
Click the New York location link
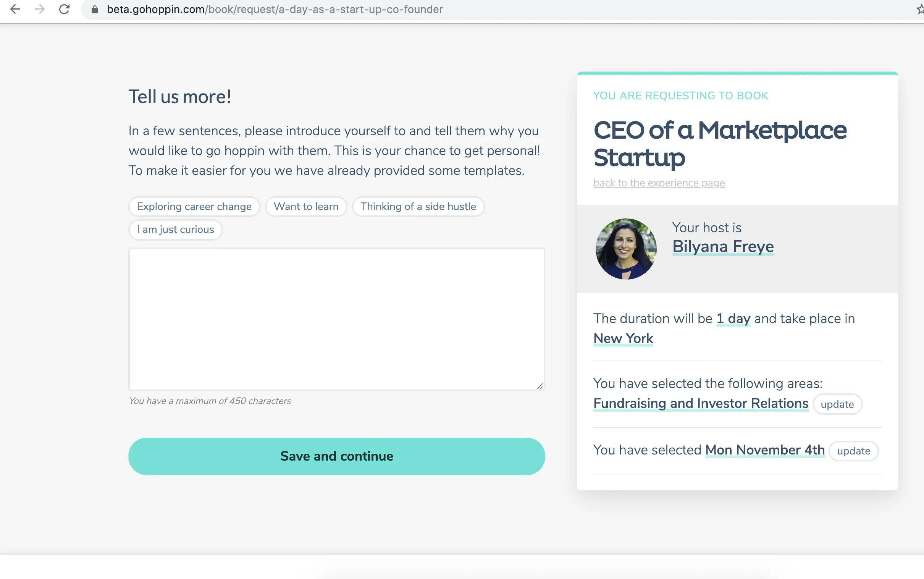click(x=623, y=338)
